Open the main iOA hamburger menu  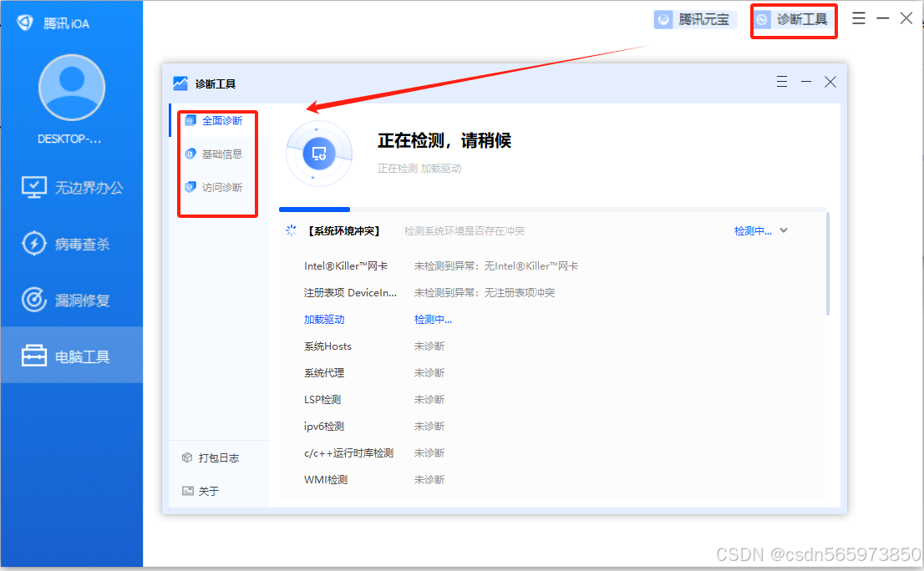(x=859, y=18)
